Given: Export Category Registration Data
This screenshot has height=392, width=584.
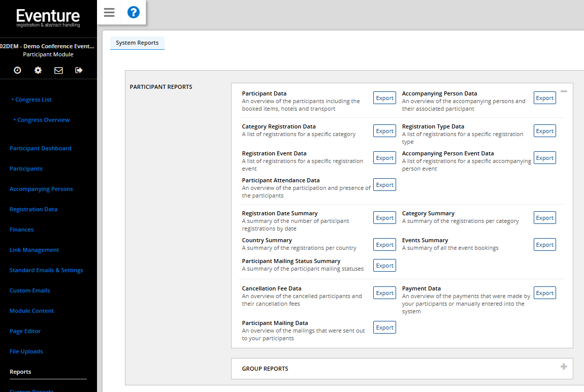Looking at the screenshot, I should pos(385,131).
